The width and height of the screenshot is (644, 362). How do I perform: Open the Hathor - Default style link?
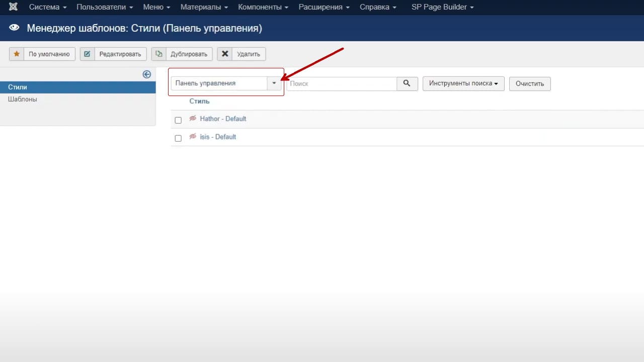click(x=223, y=119)
